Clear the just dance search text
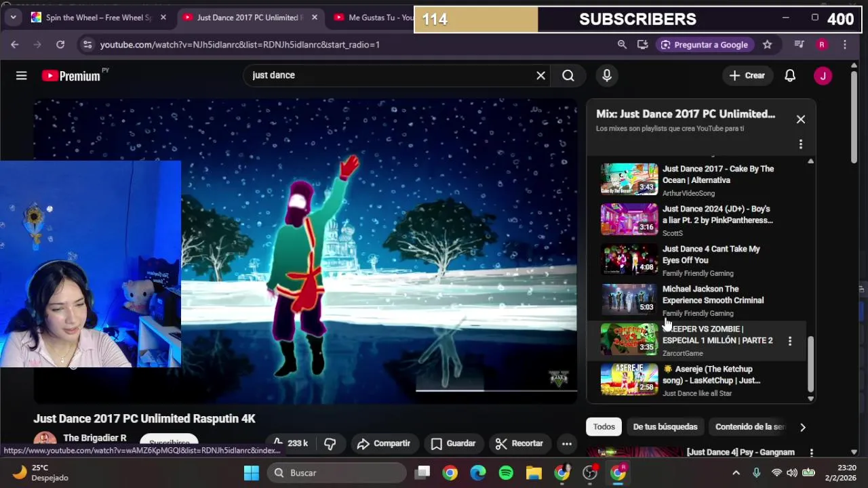 click(540, 75)
